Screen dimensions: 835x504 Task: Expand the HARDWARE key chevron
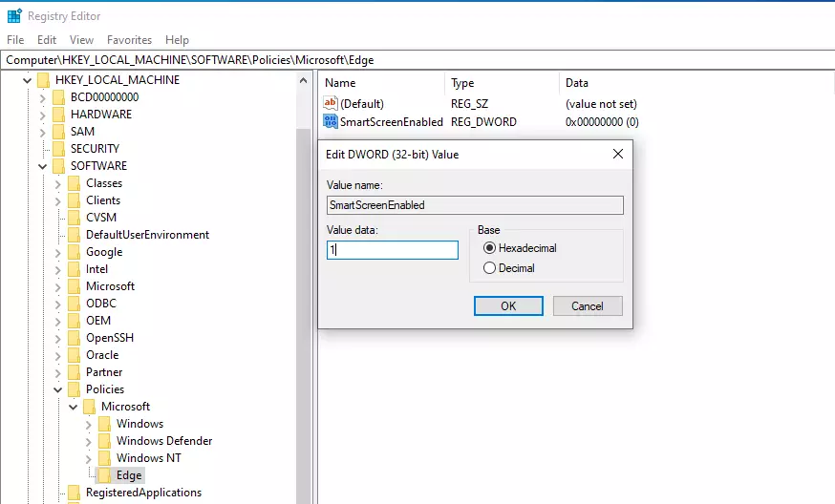click(x=43, y=115)
